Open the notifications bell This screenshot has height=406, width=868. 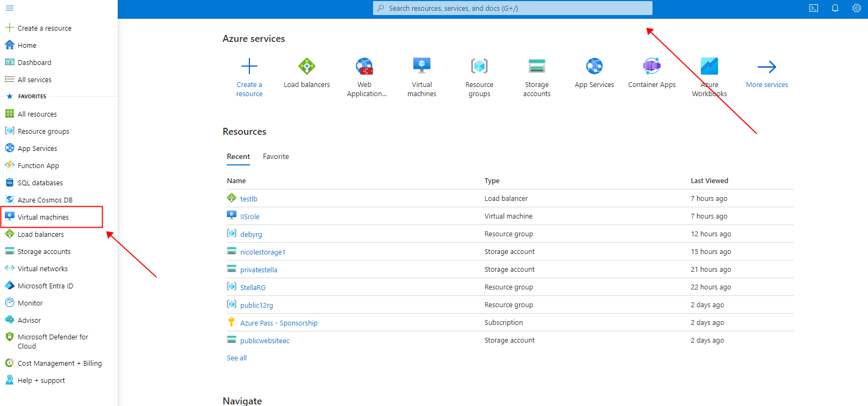[x=835, y=8]
